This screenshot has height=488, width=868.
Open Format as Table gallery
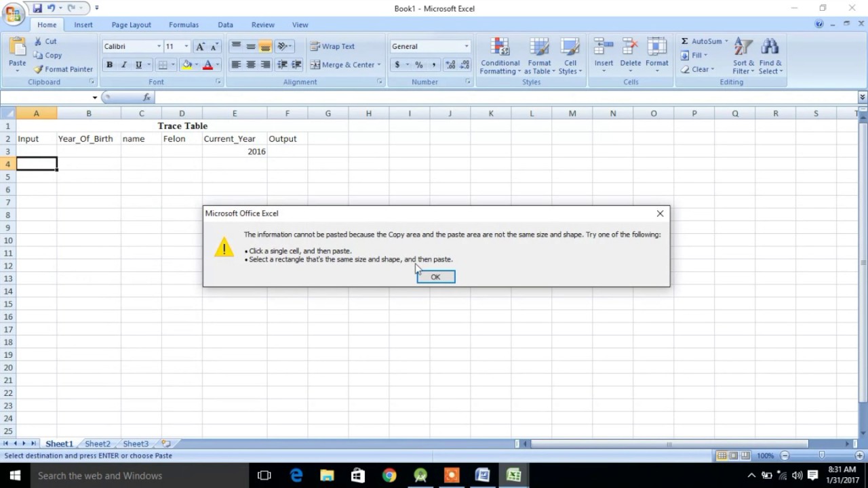pos(539,56)
